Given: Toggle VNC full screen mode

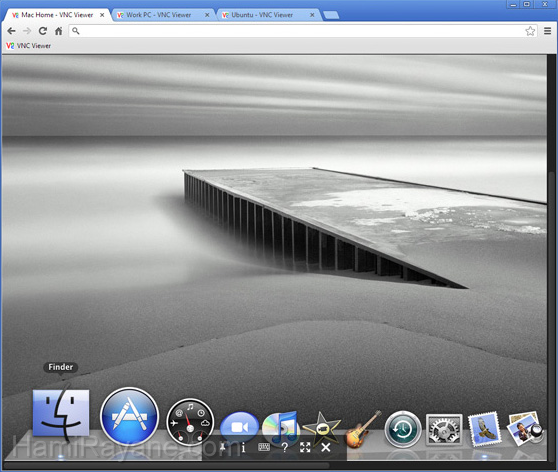Looking at the screenshot, I should click(x=305, y=447).
